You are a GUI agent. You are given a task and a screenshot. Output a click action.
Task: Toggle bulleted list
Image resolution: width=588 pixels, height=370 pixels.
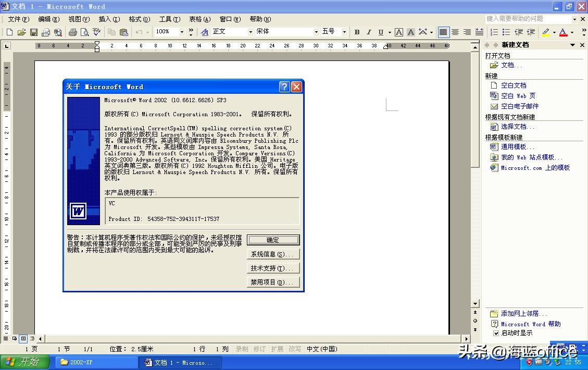click(506, 32)
